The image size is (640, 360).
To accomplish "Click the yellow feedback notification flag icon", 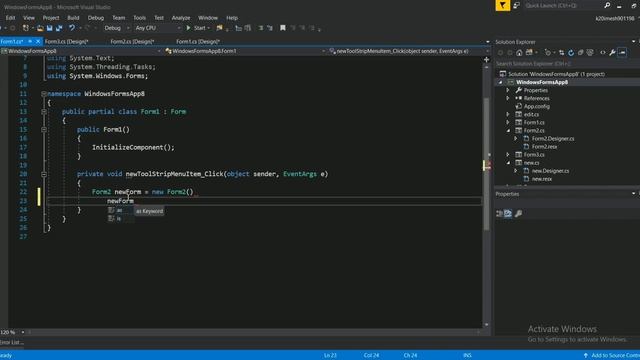I will (502, 6).
